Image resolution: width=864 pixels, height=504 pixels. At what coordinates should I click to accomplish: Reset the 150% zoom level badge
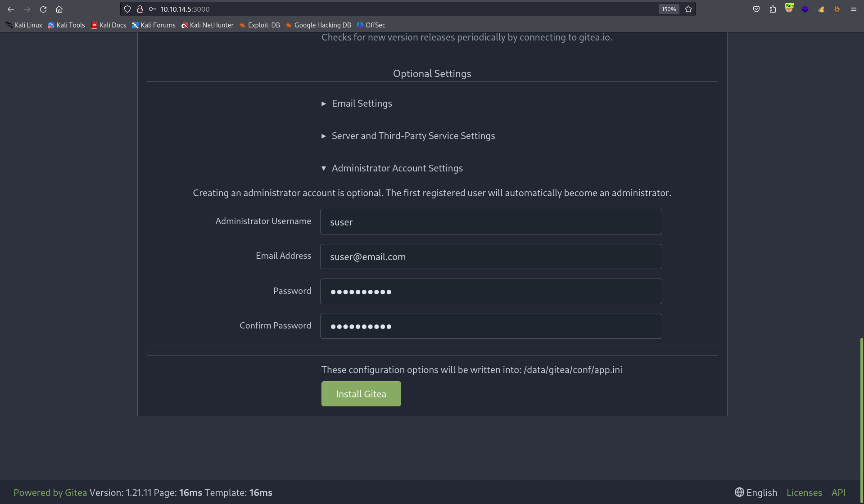(x=669, y=9)
